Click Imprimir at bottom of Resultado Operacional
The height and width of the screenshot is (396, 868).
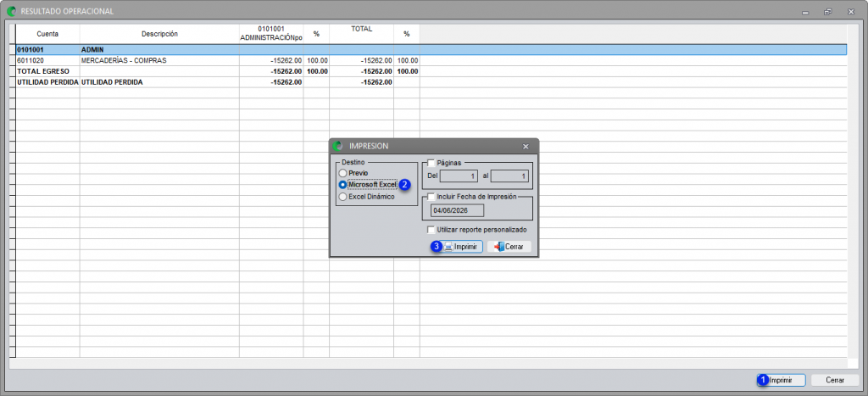tap(781, 381)
